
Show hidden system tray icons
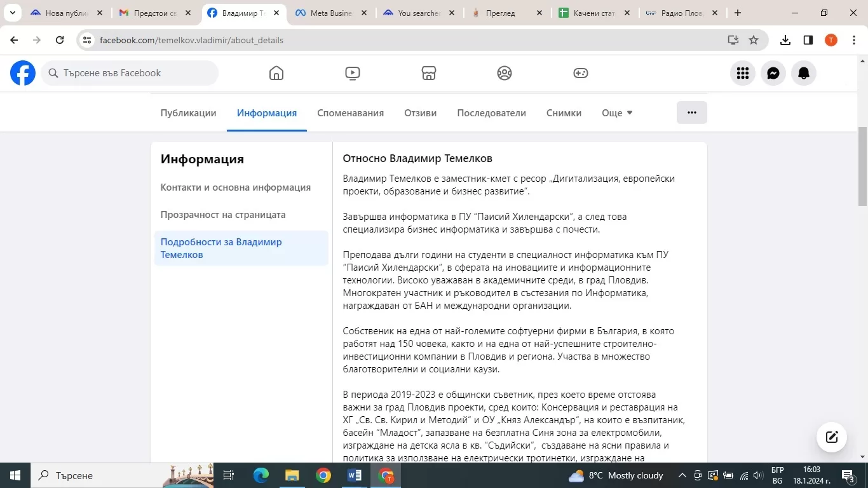click(x=682, y=475)
